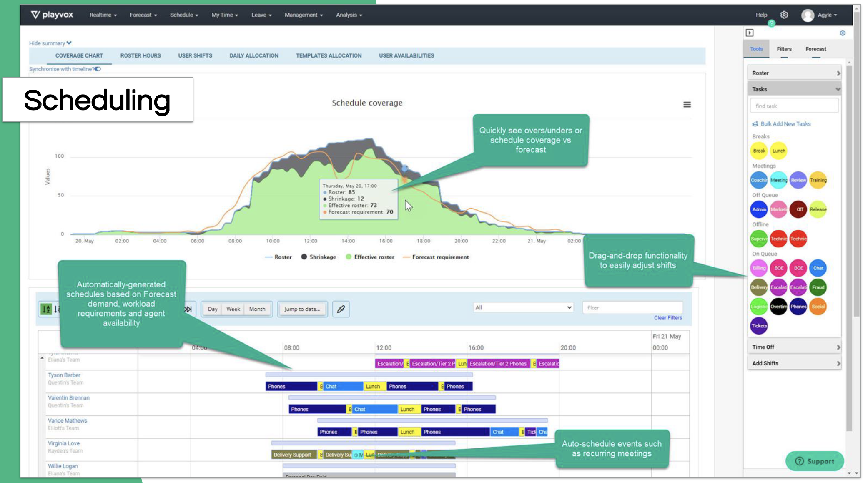868x483 pixels.
Task: Select the User Shifts tab
Action: (195, 55)
